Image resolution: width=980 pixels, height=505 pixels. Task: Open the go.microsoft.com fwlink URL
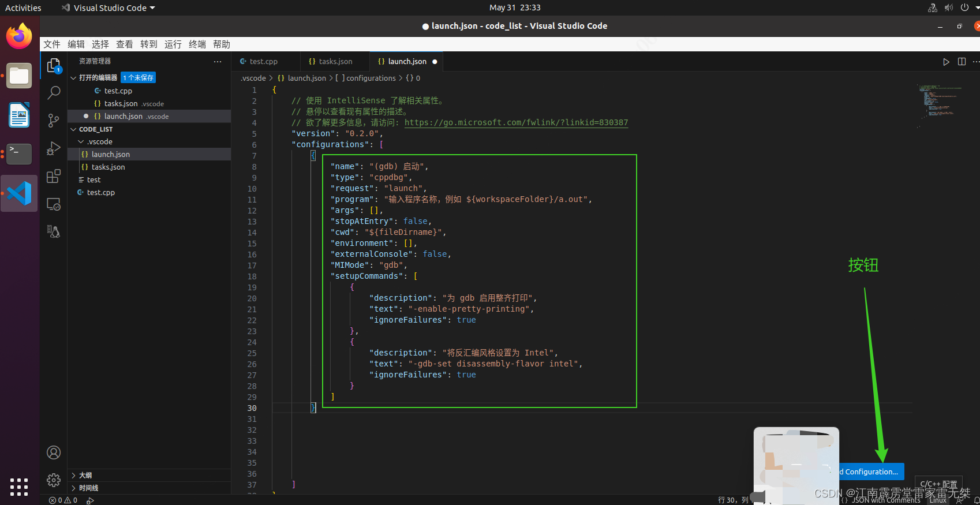tap(516, 123)
